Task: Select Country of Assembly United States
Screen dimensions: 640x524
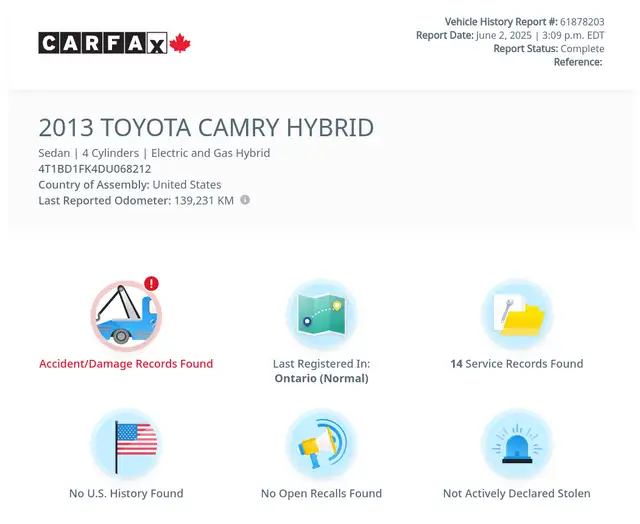Action: click(130, 185)
